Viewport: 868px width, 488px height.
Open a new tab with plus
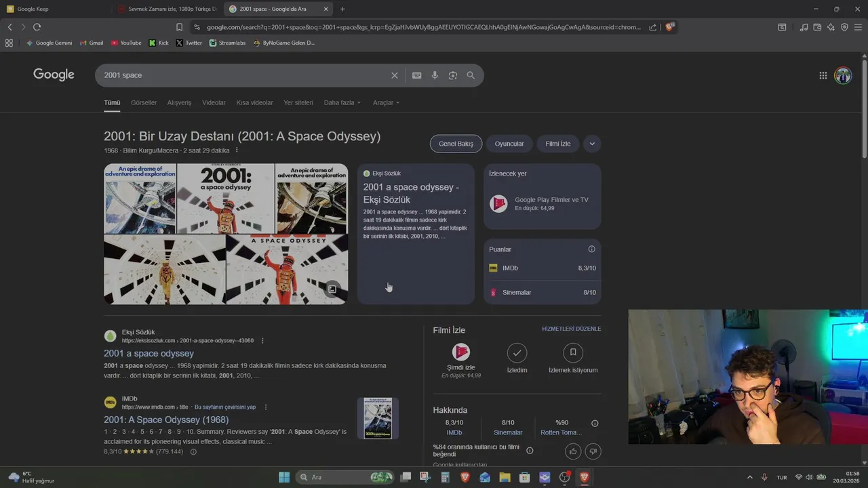342,9
